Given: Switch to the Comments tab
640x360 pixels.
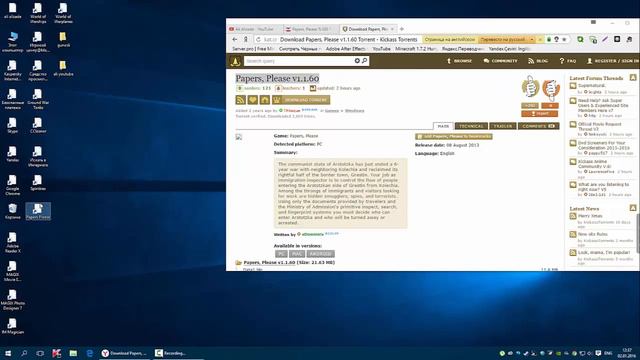Looking at the screenshot, I should point(538,126).
